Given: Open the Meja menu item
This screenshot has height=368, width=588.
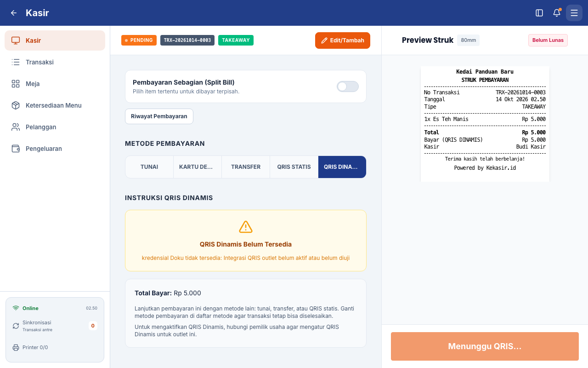Looking at the screenshot, I should [x=55, y=84].
